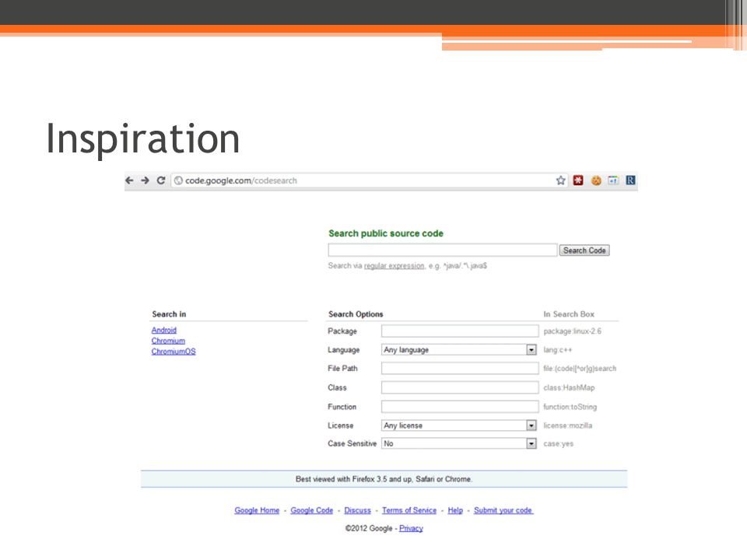Open the Submit your code link
This screenshot has height=560, width=747.
coord(503,510)
